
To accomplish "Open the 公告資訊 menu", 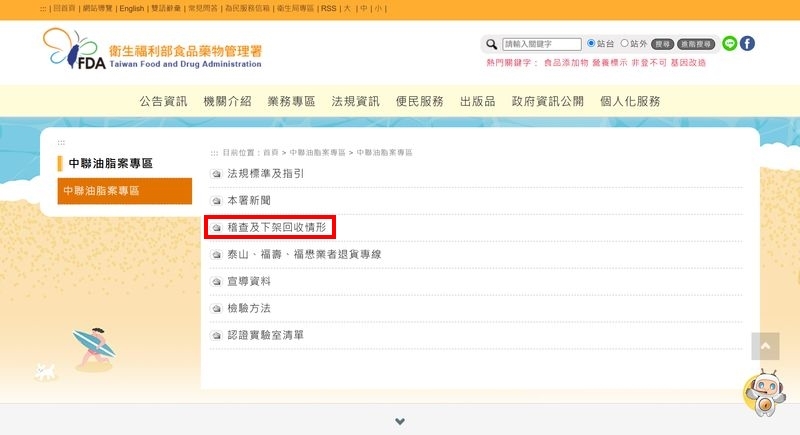I will click(x=163, y=101).
